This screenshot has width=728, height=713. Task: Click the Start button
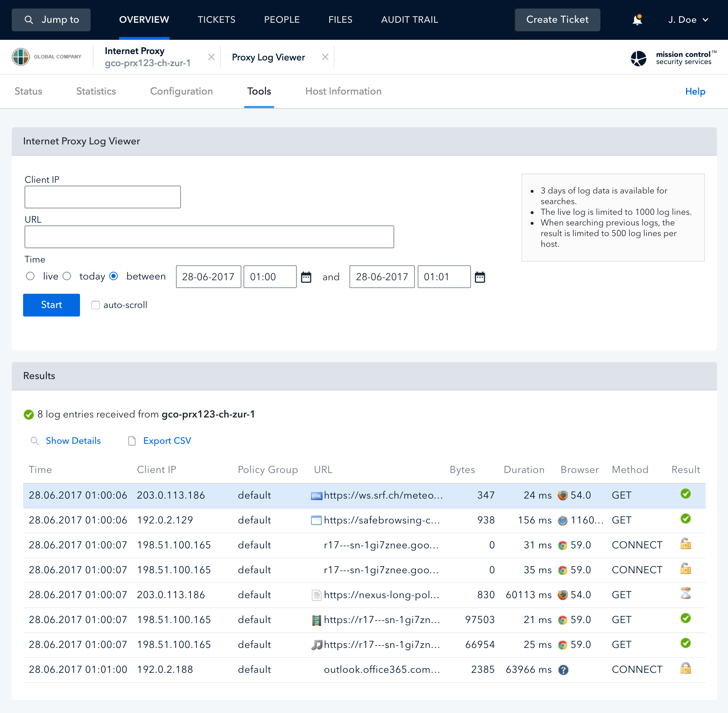[x=52, y=305]
